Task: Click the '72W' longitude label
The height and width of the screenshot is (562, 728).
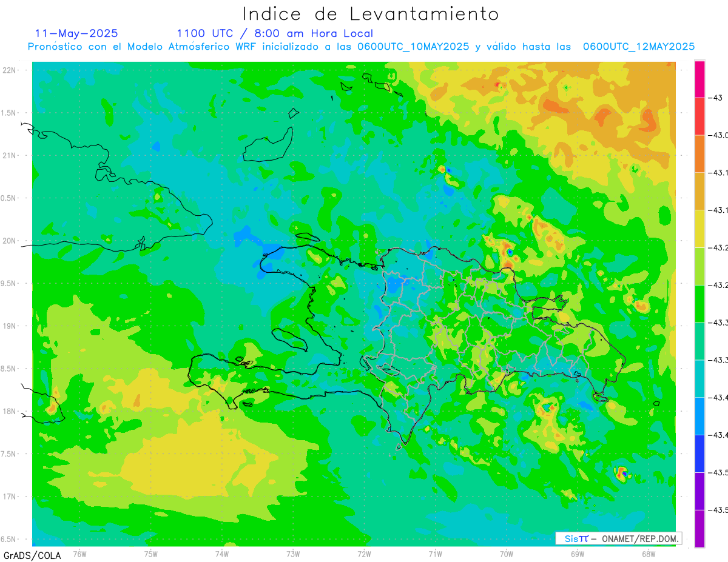Action: pos(364,554)
